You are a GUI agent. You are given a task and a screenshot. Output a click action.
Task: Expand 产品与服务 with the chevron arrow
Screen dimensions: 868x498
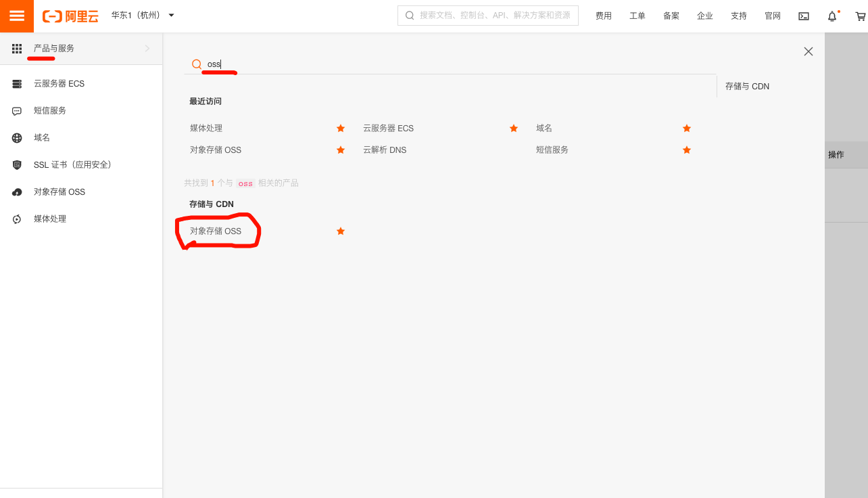pyautogui.click(x=147, y=49)
